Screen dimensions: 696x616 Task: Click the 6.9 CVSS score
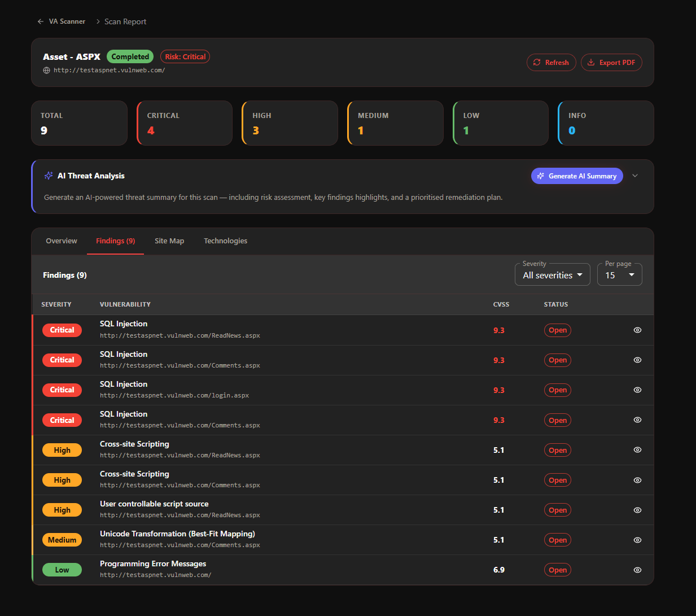pyautogui.click(x=499, y=570)
